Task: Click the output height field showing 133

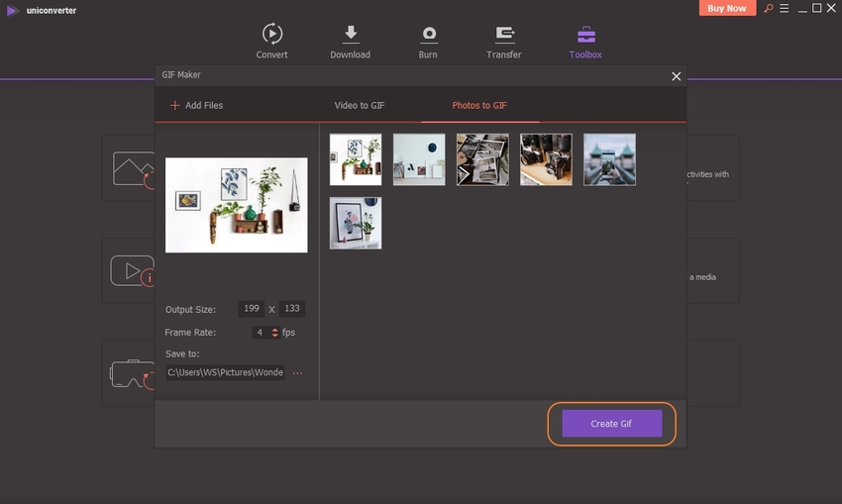Action: 292,309
